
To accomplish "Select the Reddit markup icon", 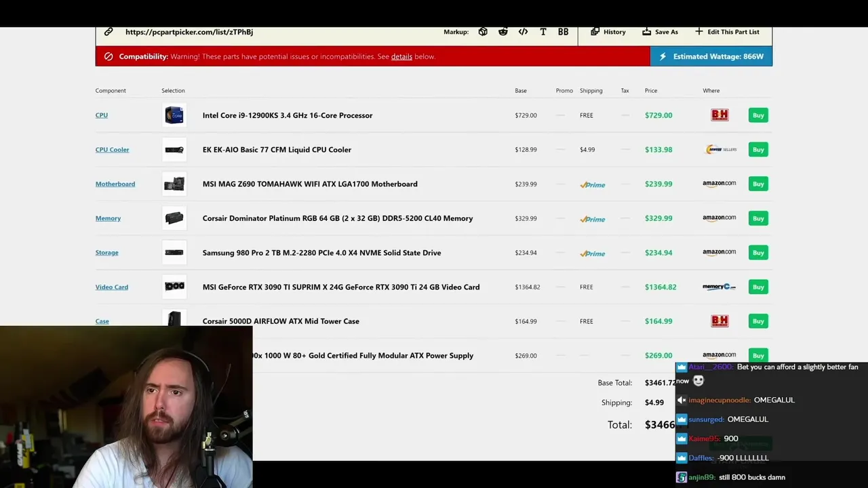I will click(x=503, y=32).
